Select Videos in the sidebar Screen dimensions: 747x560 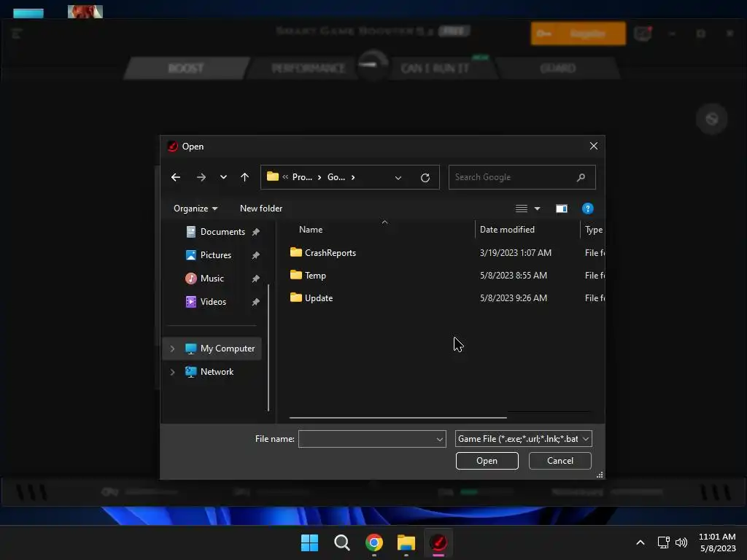point(213,302)
